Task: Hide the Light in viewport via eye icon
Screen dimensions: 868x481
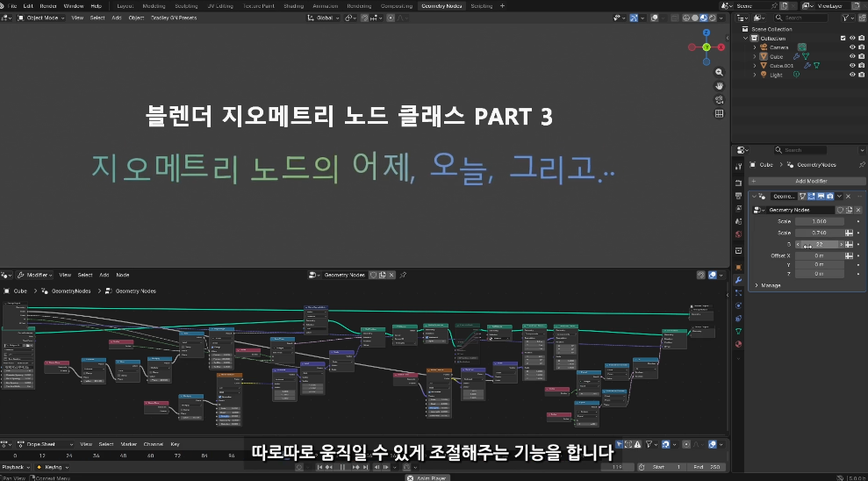Action: click(x=852, y=75)
